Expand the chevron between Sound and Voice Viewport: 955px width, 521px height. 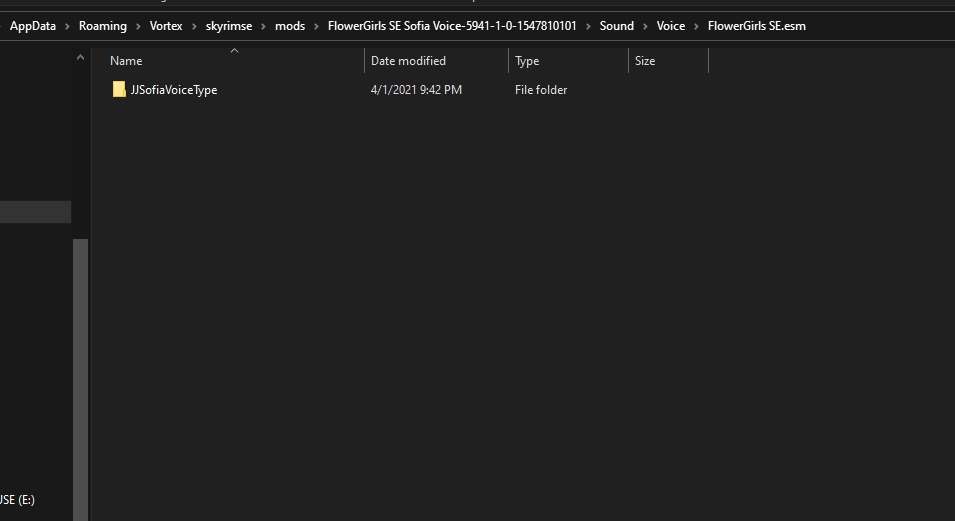coord(645,26)
